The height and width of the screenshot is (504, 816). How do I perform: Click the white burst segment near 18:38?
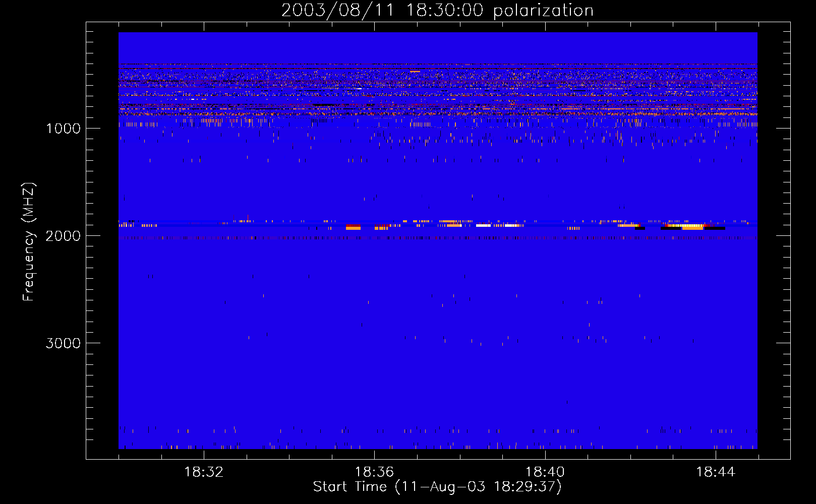(483, 226)
